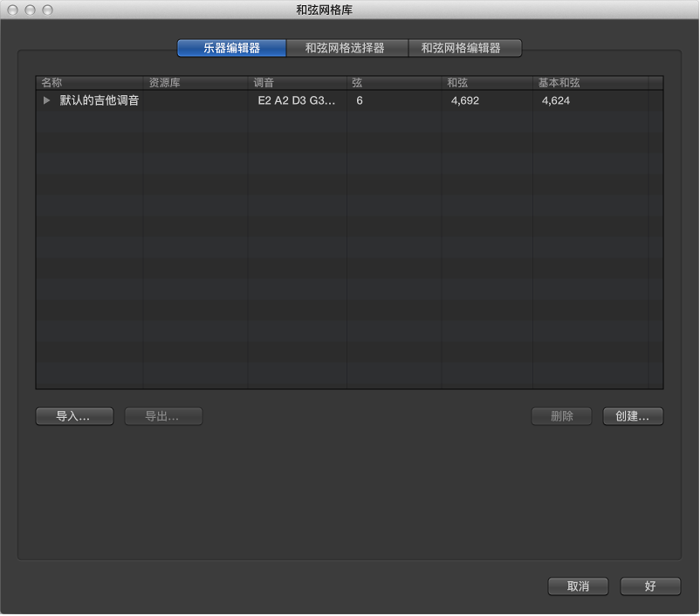Screen dimensions: 700x616
Task: Click the 调音 column header
Action: pyautogui.click(x=298, y=83)
